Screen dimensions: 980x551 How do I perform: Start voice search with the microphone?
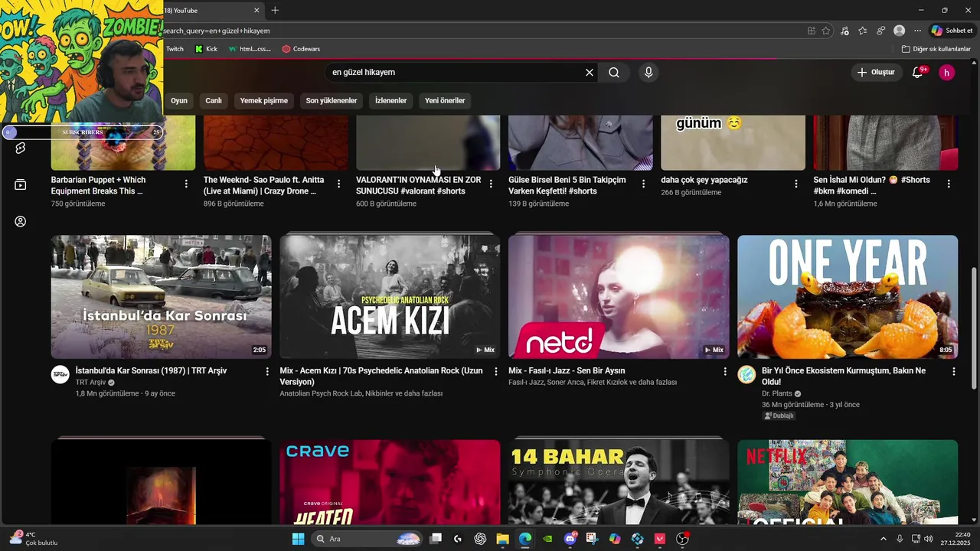648,72
